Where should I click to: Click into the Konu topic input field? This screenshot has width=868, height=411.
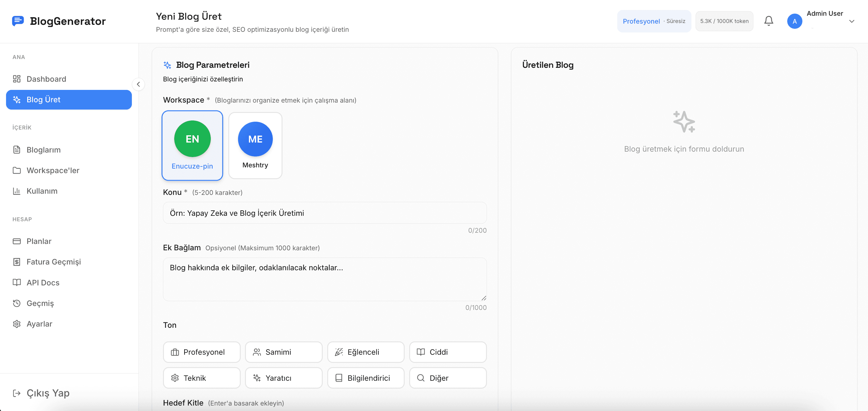pos(325,213)
